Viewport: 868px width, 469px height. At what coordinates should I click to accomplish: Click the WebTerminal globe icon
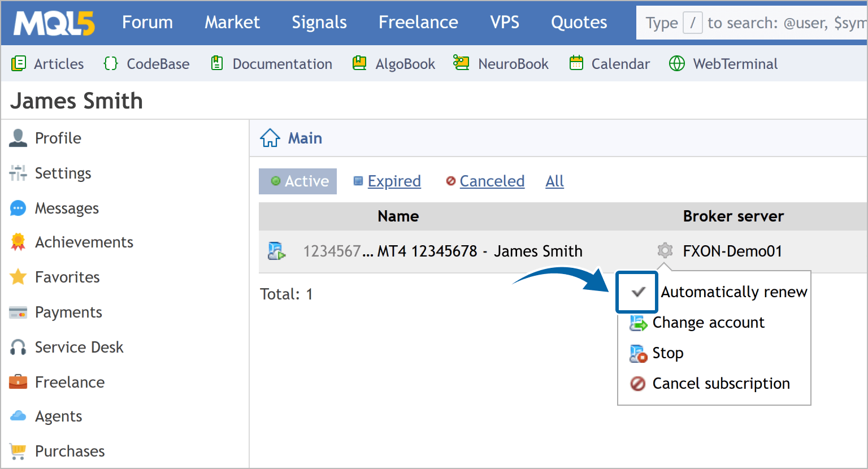click(x=677, y=63)
